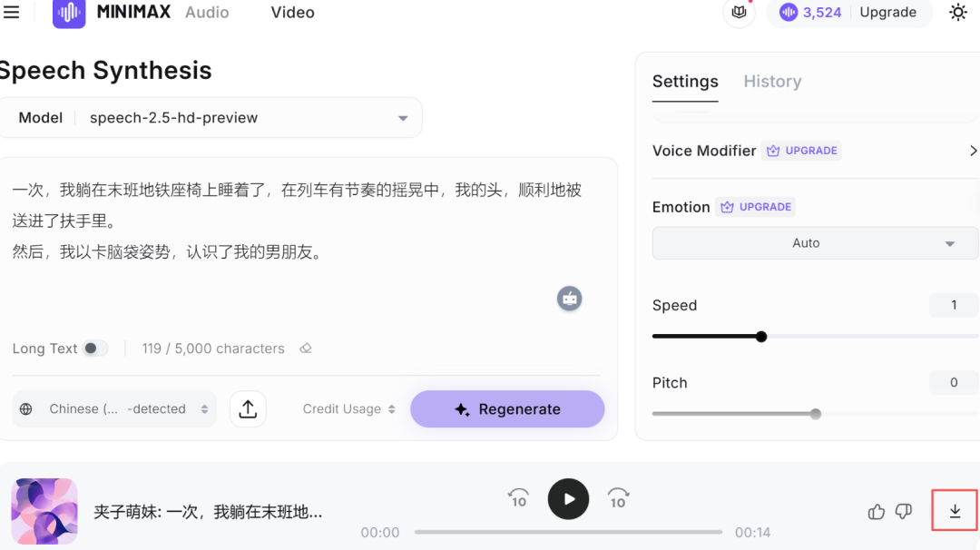Enable the Long Text toggle

coord(95,348)
